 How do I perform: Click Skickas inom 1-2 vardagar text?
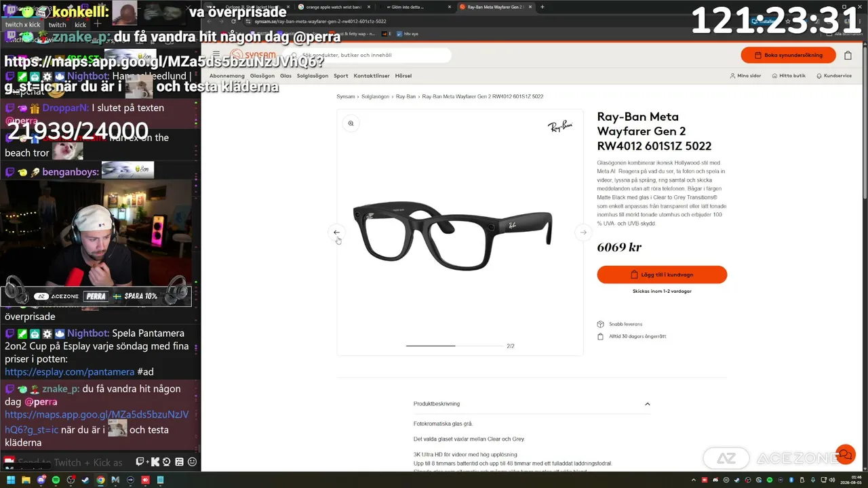662,291
